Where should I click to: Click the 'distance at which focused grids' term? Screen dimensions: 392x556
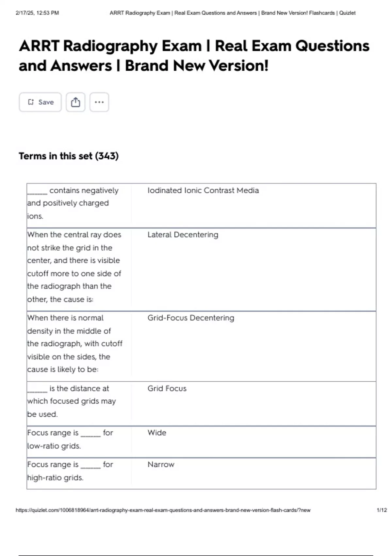72,401
